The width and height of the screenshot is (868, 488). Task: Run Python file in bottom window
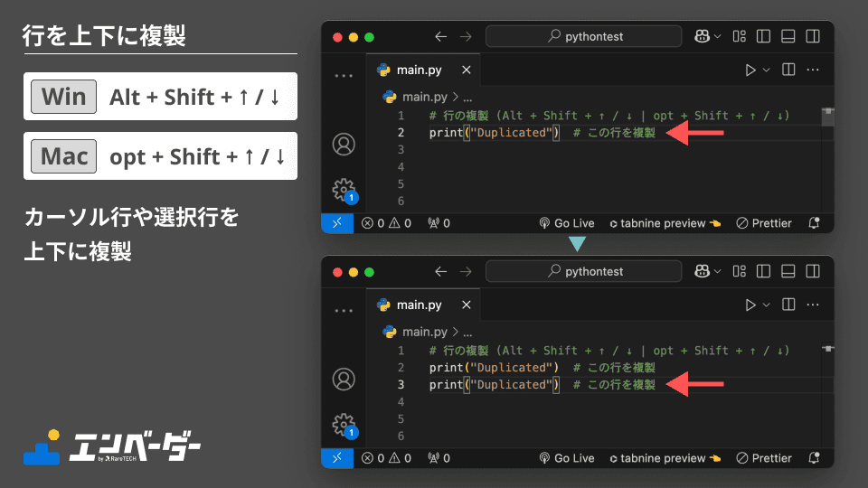click(x=750, y=305)
